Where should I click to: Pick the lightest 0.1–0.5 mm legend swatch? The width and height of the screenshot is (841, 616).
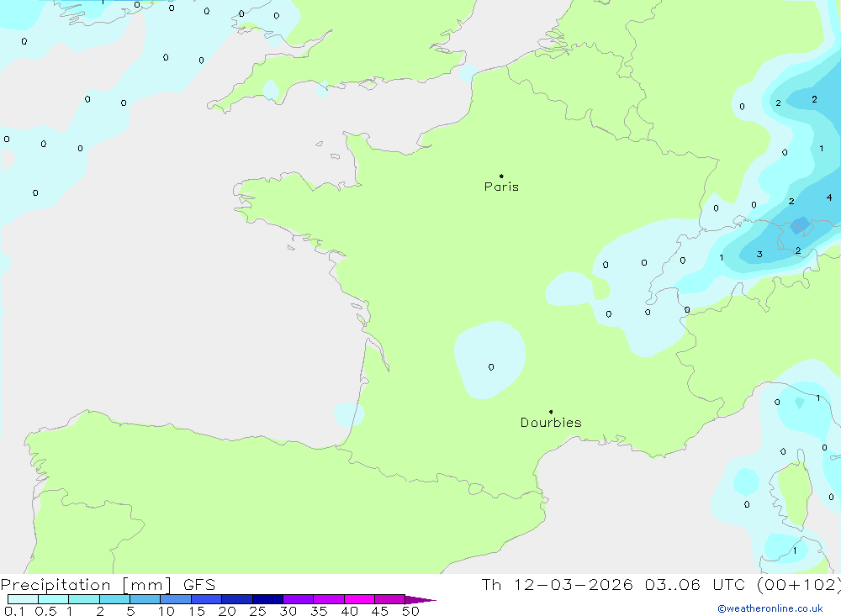pos(23,599)
